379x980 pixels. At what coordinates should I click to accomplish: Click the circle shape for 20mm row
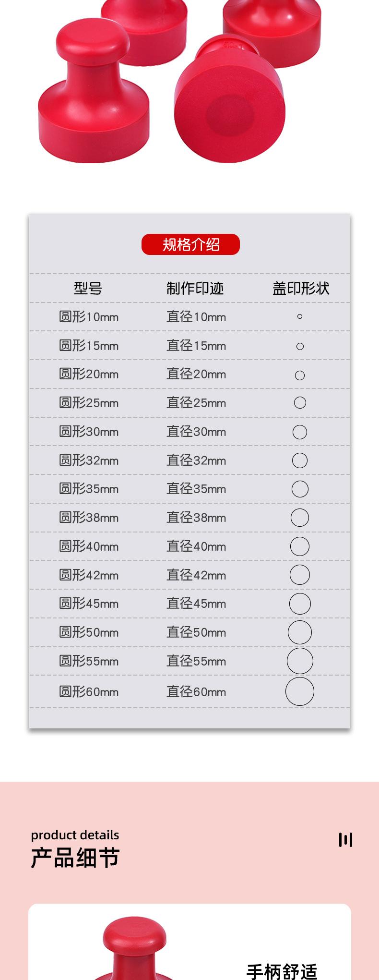(300, 375)
